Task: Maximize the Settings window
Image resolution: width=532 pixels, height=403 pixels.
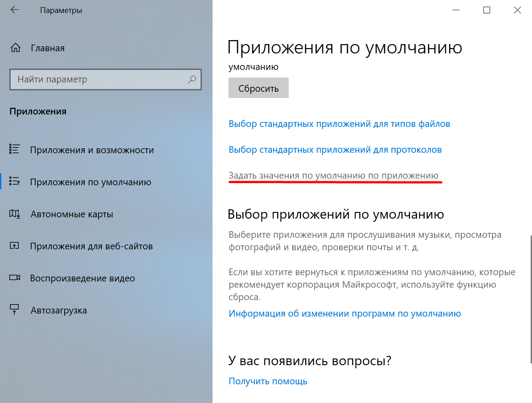Action: pyautogui.click(x=487, y=10)
